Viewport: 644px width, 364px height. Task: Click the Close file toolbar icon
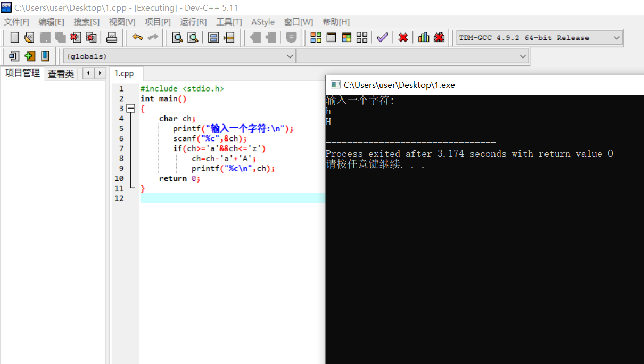(x=76, y=38)
